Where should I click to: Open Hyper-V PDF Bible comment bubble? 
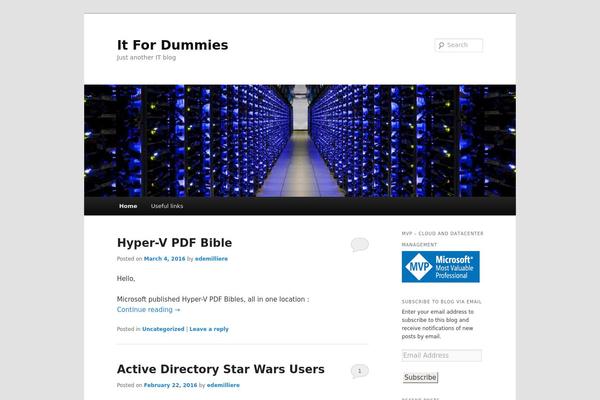[360, 244]
